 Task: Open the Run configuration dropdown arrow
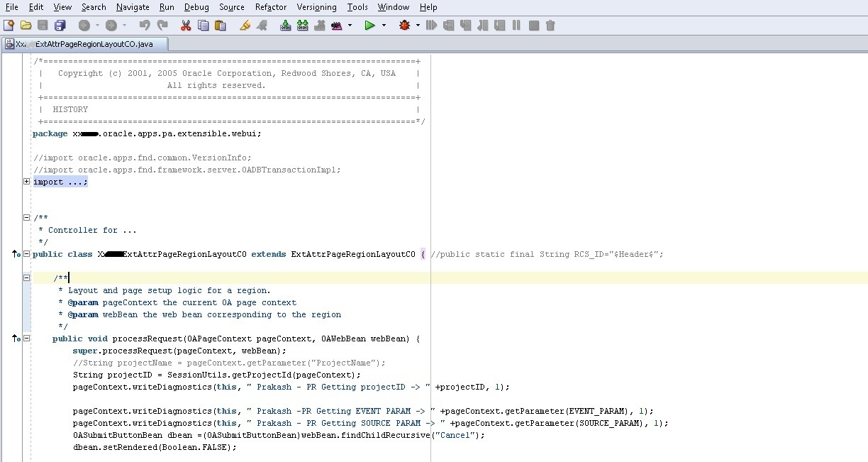(384, 26)
